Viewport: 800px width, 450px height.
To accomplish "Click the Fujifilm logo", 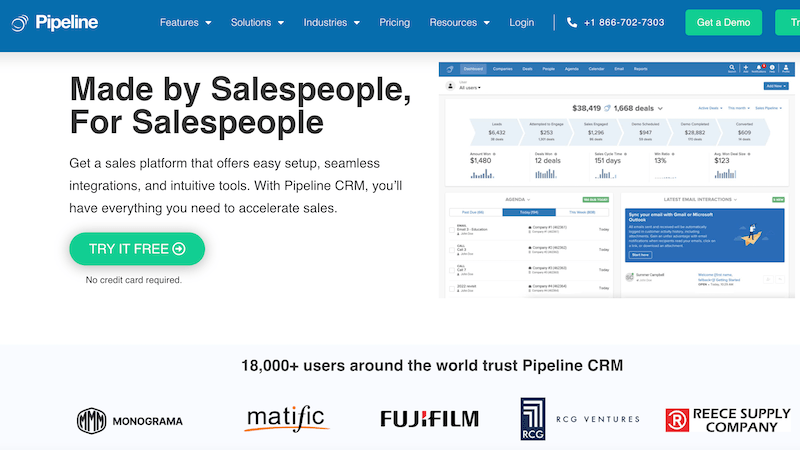I will [x=430, y=419].
